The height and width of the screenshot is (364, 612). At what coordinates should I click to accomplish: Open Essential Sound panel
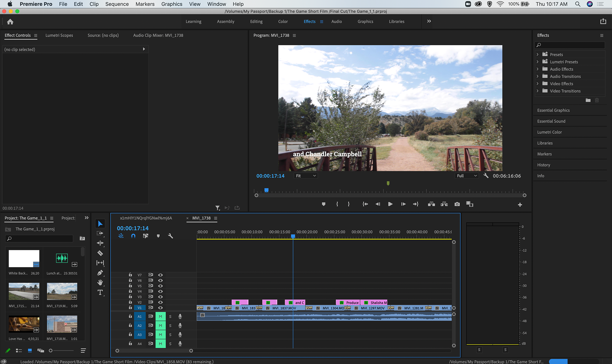click(x=551, y=121)
